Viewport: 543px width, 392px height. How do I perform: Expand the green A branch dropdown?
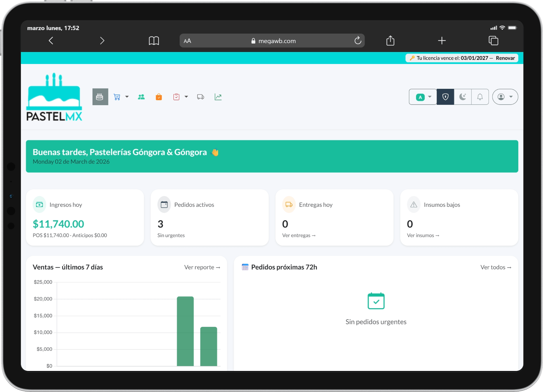(423, 97)
